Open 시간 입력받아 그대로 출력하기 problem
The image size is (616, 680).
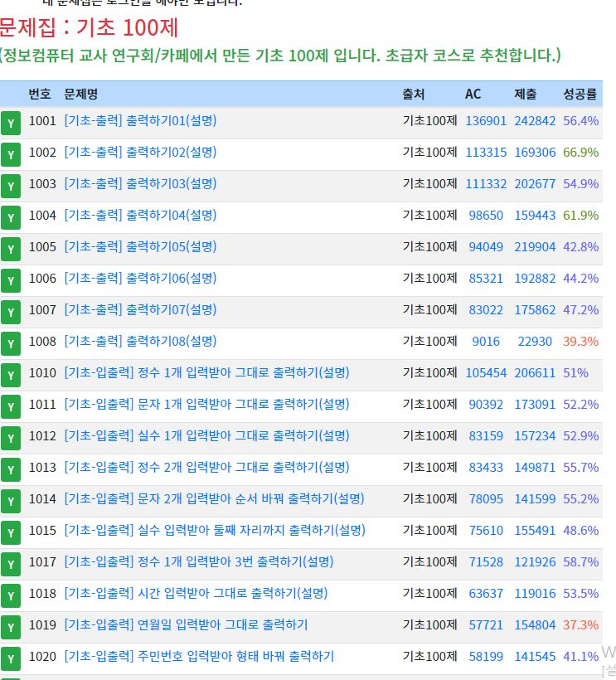pyautogui.click(x=196, y=593)
